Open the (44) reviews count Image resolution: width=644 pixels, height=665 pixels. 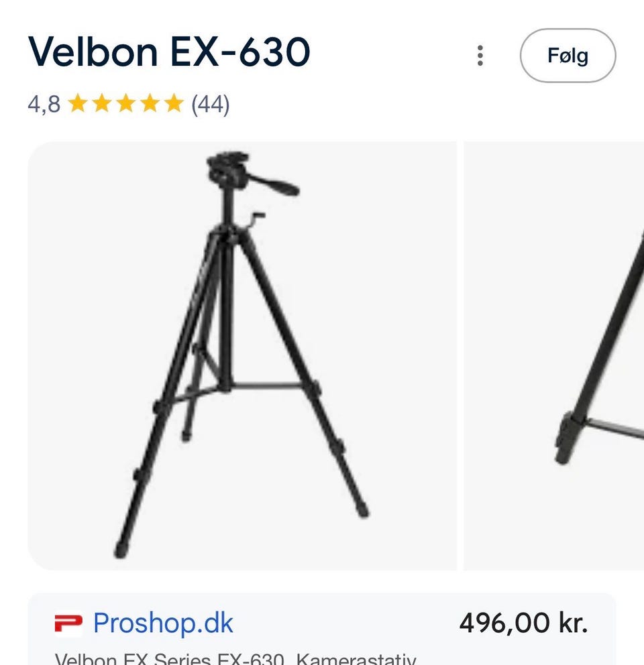click(x=211, y=105)
